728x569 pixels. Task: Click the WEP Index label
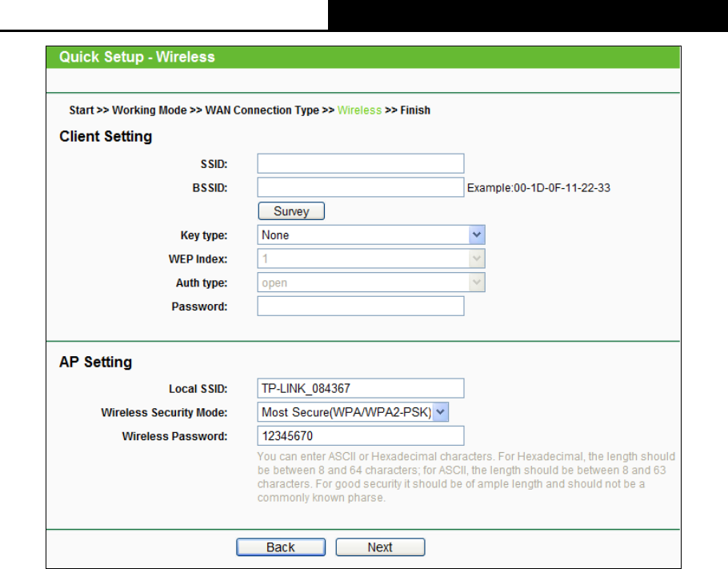(198, 259)
